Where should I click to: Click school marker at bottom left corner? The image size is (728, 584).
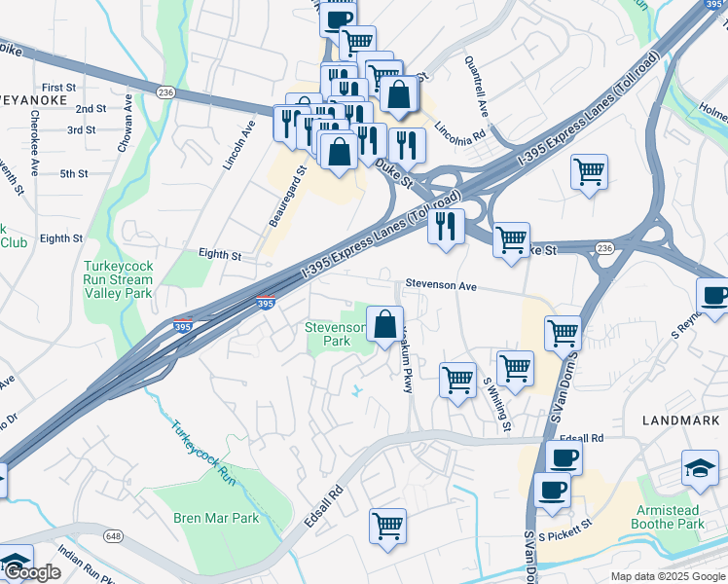point(17,560)
